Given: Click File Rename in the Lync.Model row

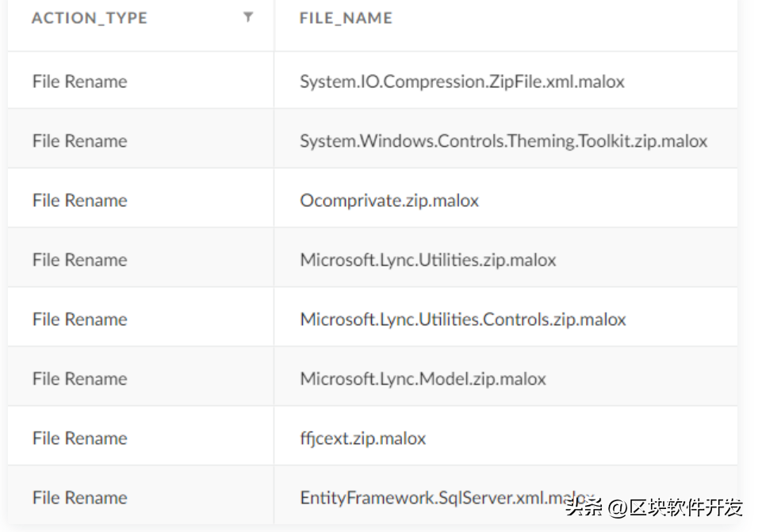Looking at the screenshot, I should [x=79, y=379].
